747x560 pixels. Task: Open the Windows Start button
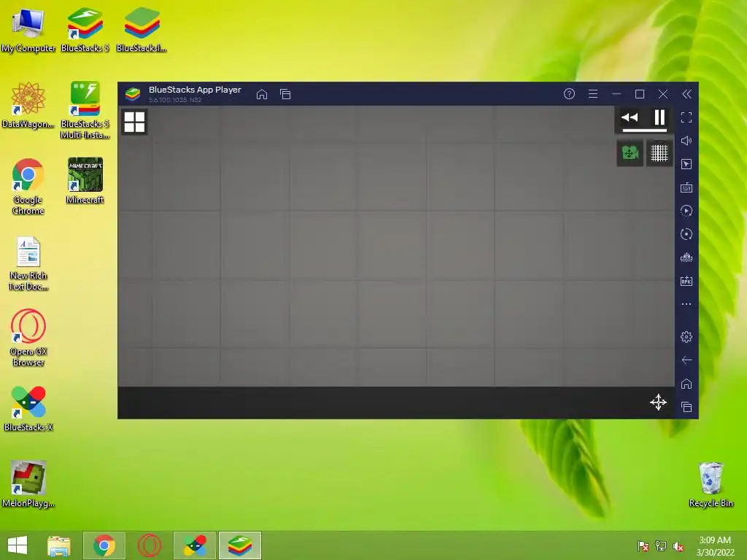pyautogui.click(x=18, y=545)
